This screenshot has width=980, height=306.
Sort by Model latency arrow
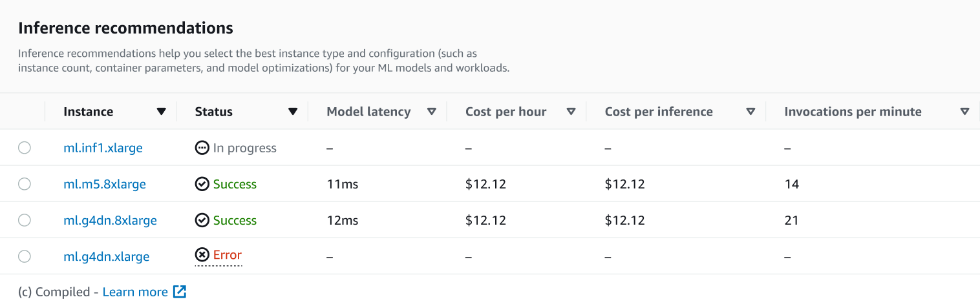(432, 112)
